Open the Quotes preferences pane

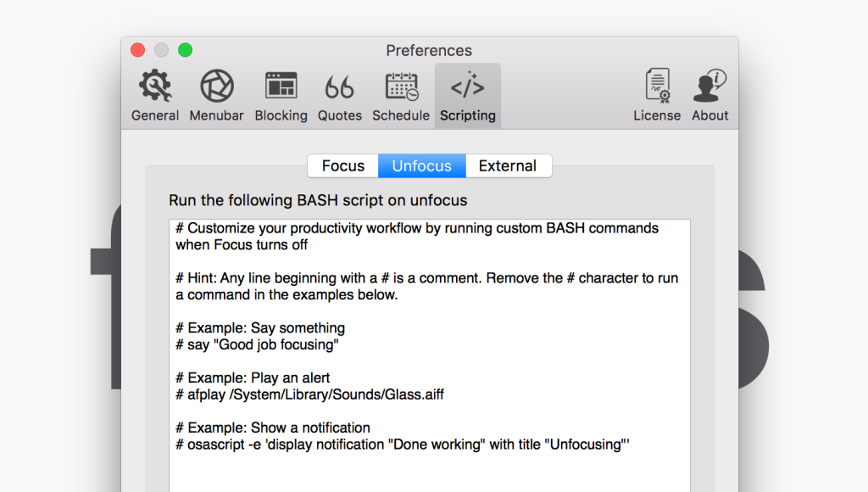click(339, 95)
